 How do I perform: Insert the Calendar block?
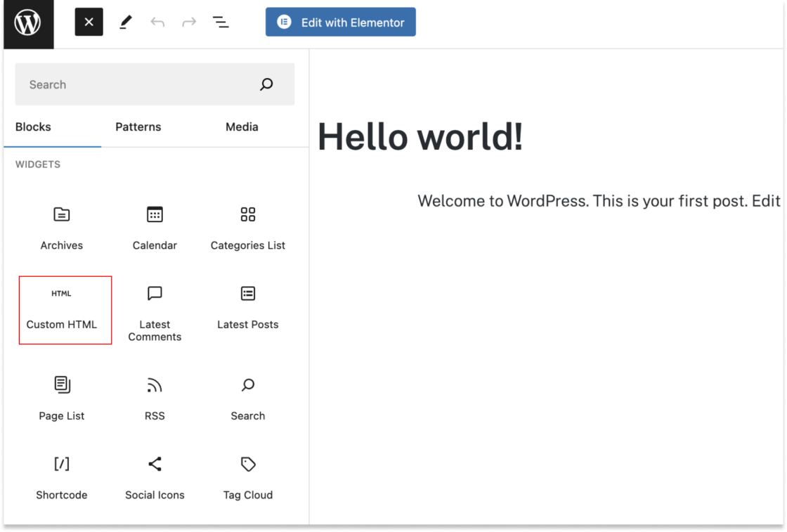155,225
